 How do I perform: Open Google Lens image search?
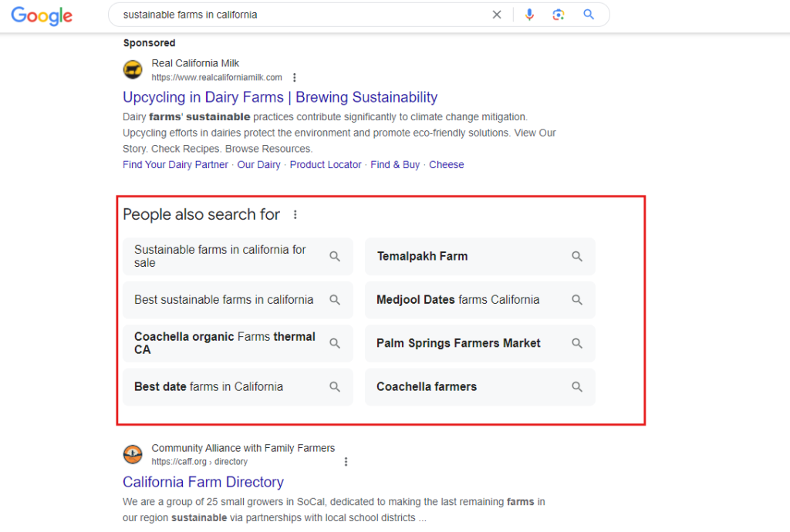559,15
